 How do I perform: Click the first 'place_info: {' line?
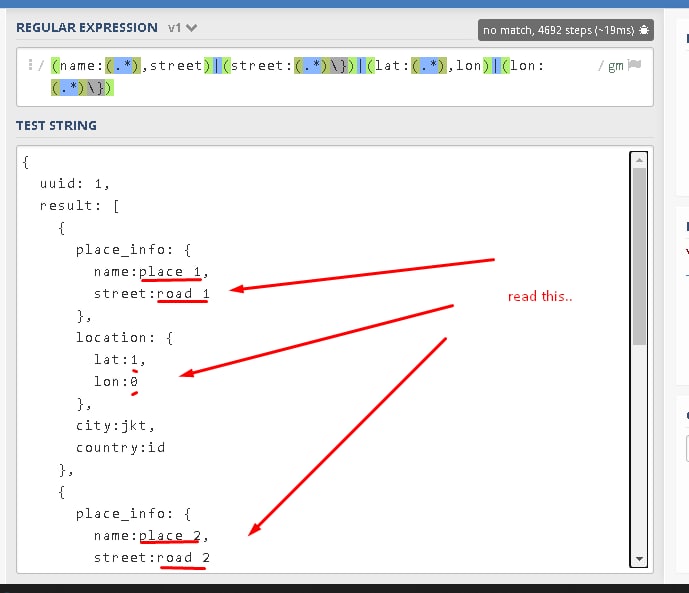coord(133,250)
